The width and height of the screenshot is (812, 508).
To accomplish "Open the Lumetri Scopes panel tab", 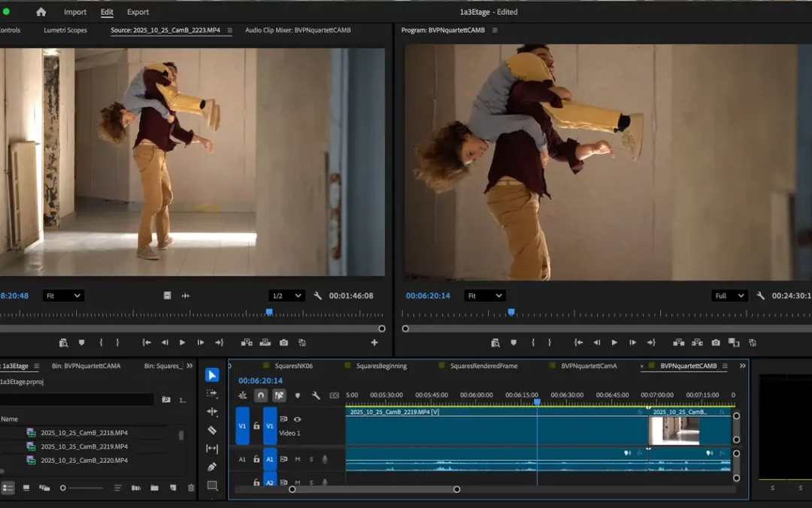I will pos(65,30).
